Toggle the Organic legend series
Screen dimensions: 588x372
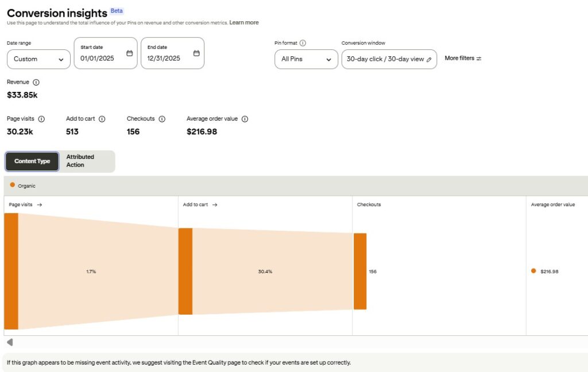point(23,185)
